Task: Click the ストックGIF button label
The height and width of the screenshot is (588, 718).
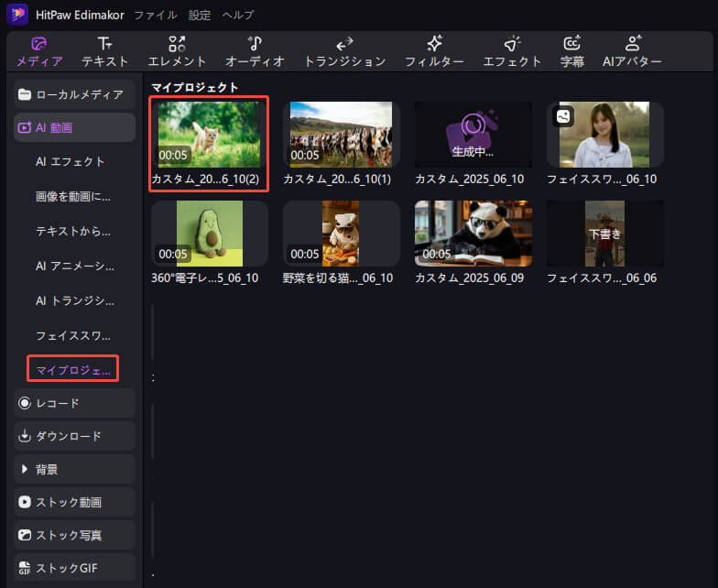Action: (x=67, y=568)
